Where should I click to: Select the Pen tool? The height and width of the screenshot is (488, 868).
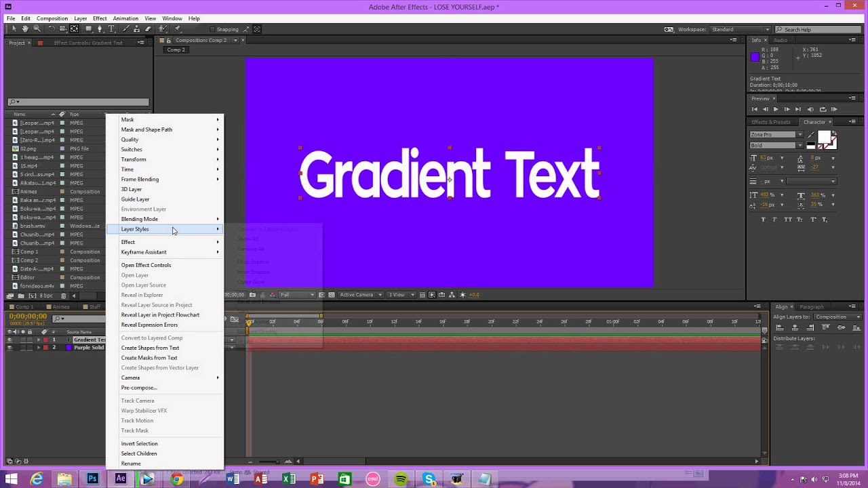100,28
